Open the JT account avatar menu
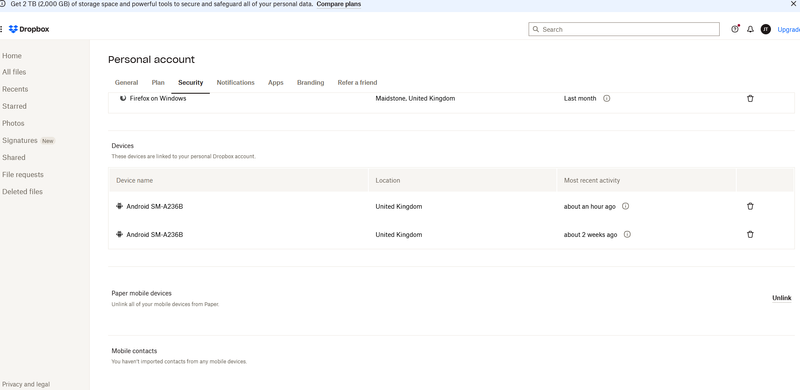This screenshot has height=390, width=800. pos(765,30)
